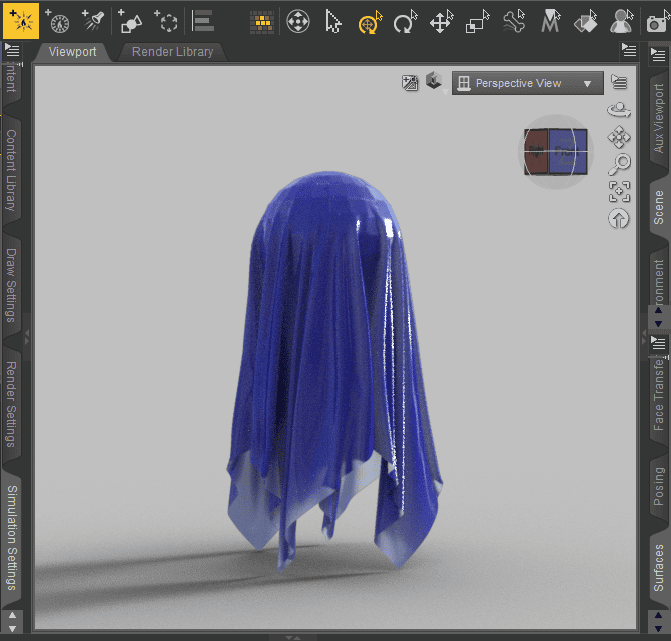Open the left pane options menu
The width and height of the screenshot is (671, 641).
coord(12,50)
